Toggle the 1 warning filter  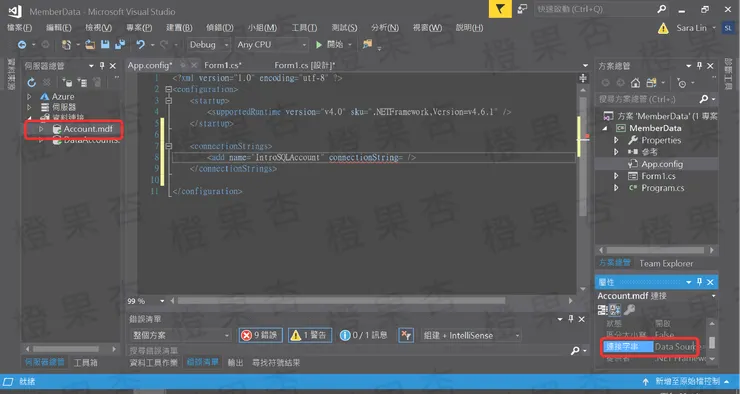click(310, 335)
